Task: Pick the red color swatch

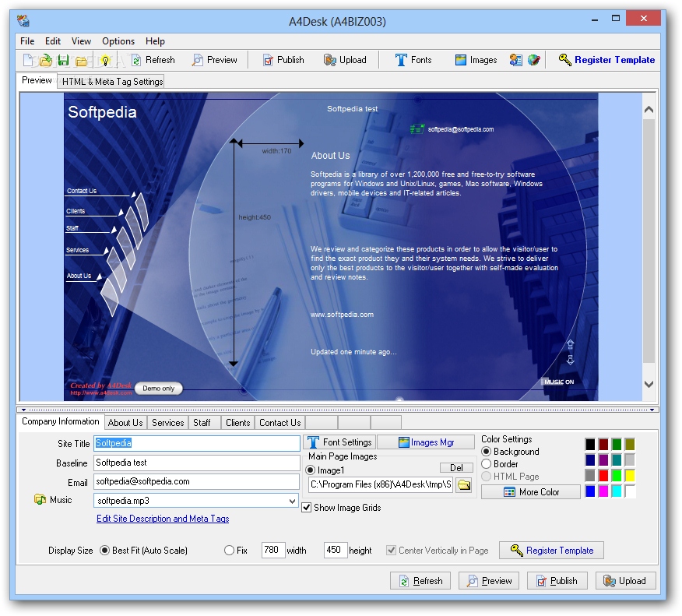Action: (x=603, y=476)
